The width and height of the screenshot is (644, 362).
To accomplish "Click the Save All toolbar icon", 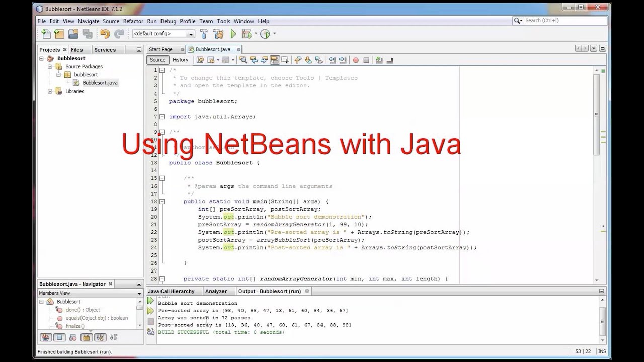I will click(87, 34).
